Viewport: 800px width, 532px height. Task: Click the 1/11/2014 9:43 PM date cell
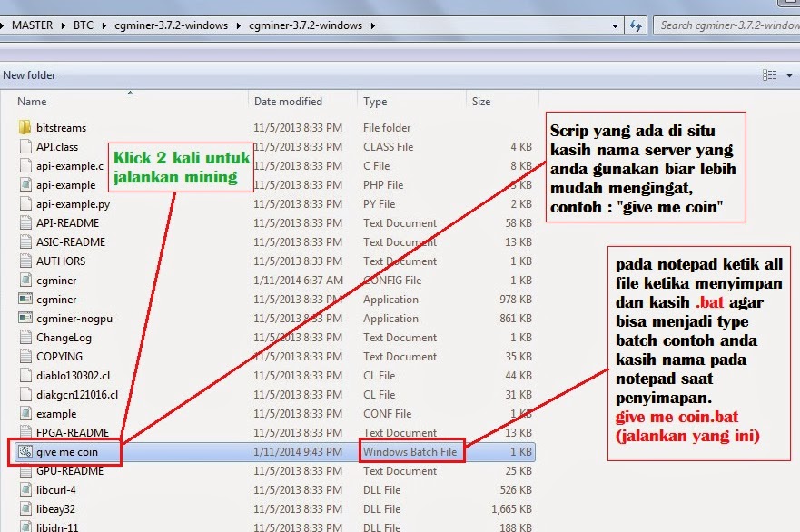click(x=298, y=452)
